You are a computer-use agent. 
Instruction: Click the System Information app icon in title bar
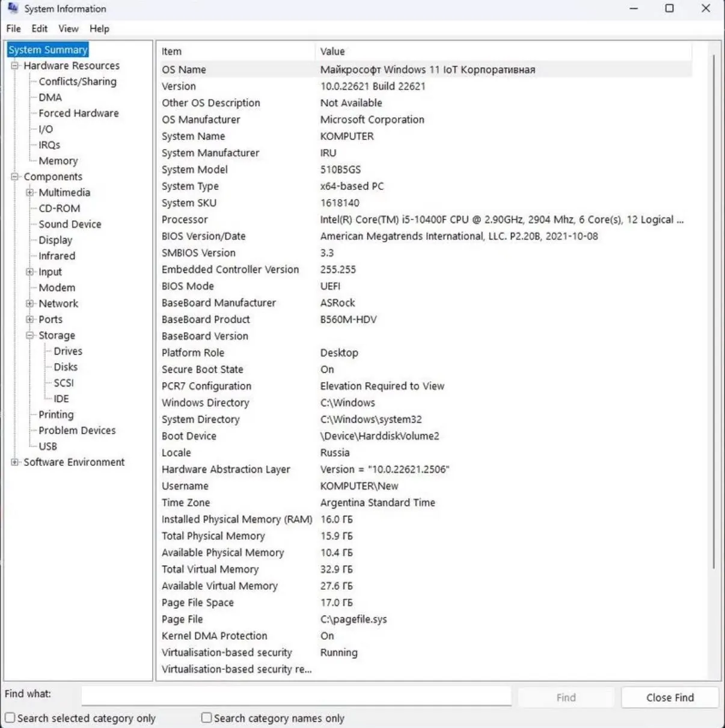[x=13, y=8]
